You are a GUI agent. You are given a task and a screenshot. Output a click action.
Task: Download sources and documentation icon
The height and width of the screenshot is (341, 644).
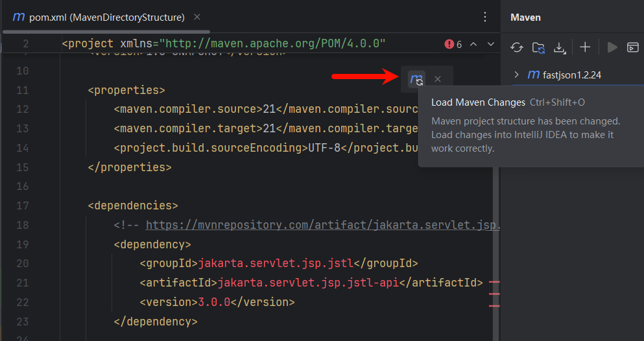(560, 47)
